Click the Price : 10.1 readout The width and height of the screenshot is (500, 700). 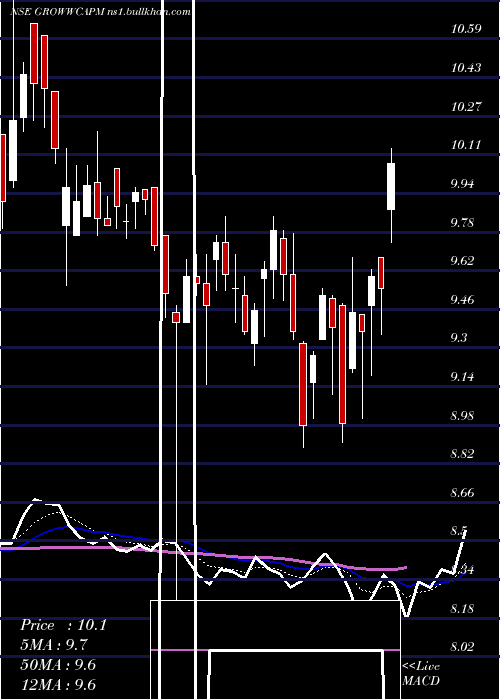63,625
